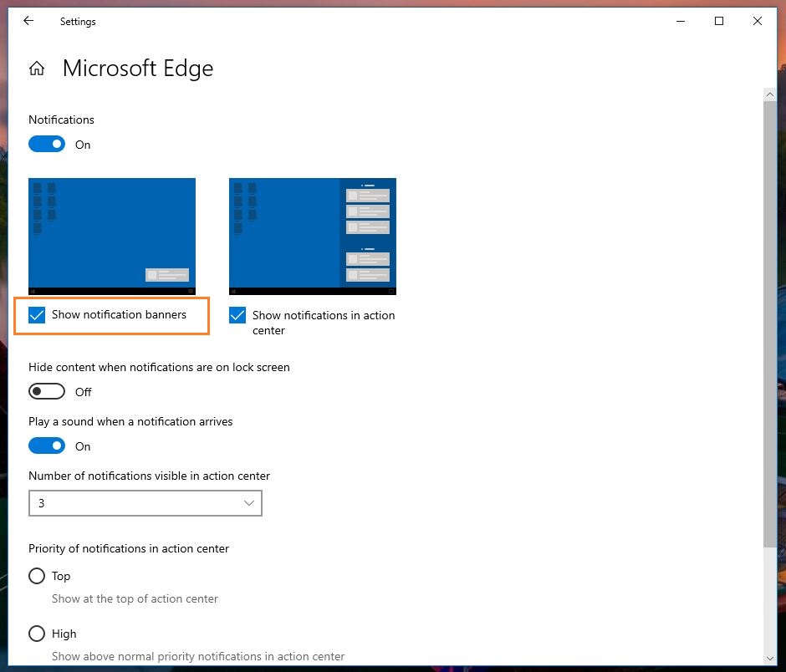Click 'Show above normal priority notifications' description

(198, 656)
